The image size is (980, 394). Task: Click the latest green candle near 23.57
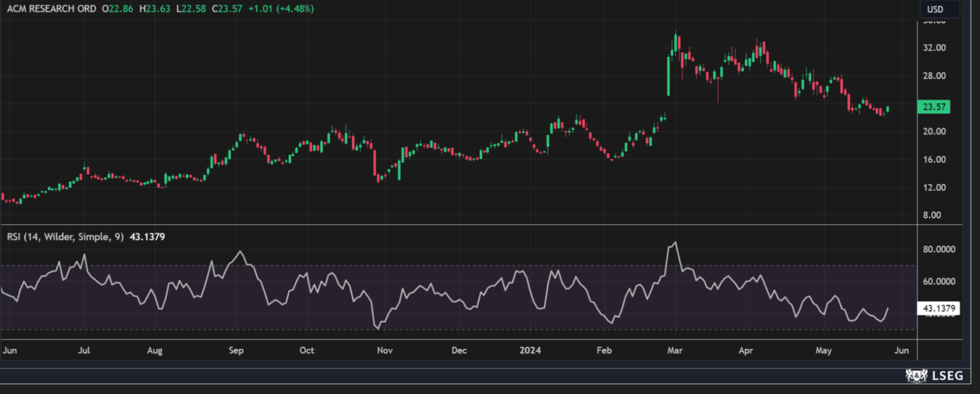(x=887, y=109)
